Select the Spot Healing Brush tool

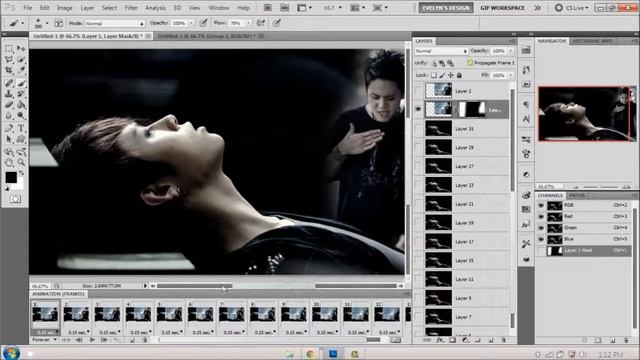coord(9,83)
